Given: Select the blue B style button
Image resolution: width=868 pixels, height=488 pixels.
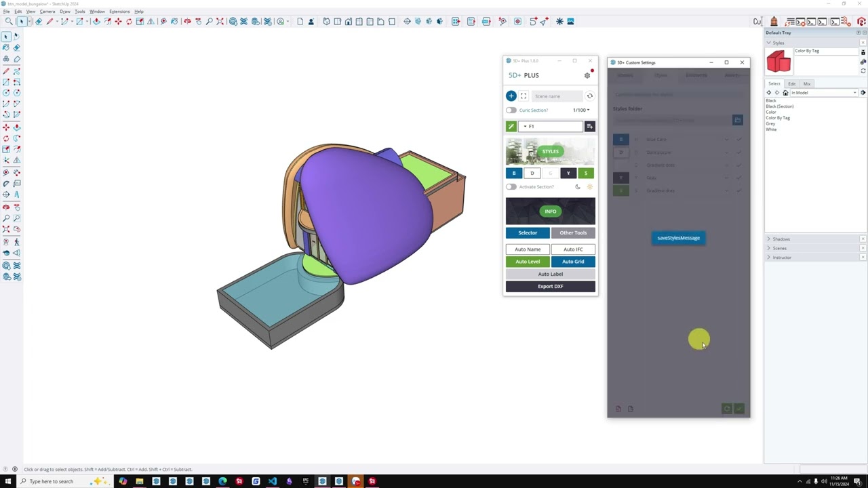Looking at the screenshot, I should [514, 174].
